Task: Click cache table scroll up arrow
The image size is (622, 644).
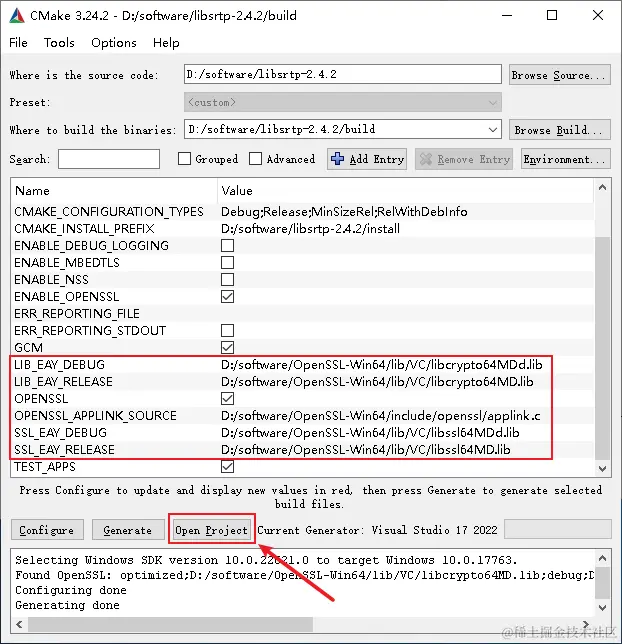Action: [603, 188]
